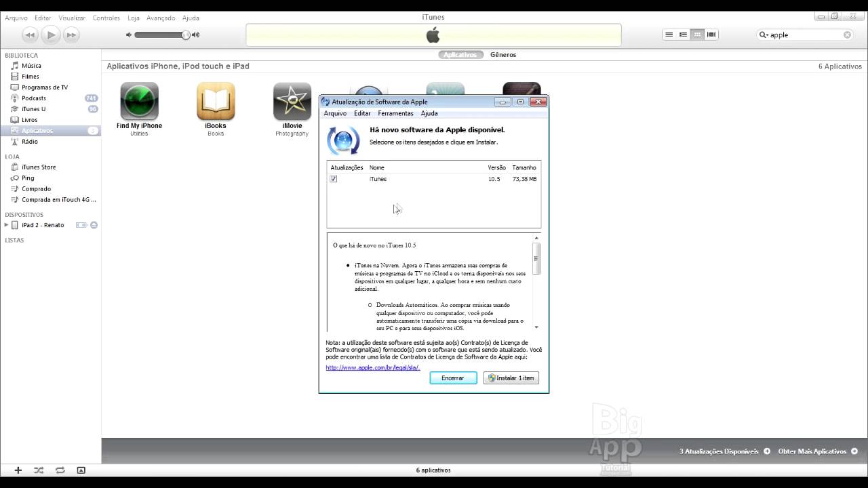868x488 pixels.
Task: Open Editar menu in update dialog
Action: (362, 113)
